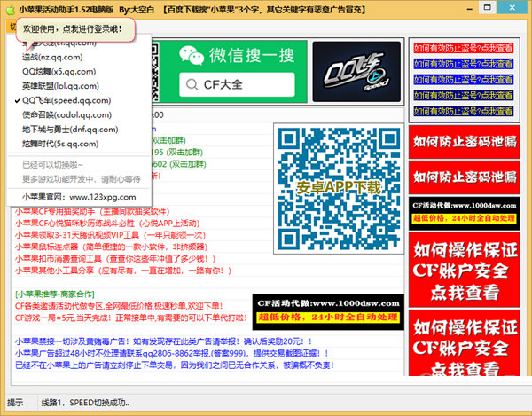
Task: Select 炫舞时代(5s.qq.com) menu entry
Action: point(60,144)
